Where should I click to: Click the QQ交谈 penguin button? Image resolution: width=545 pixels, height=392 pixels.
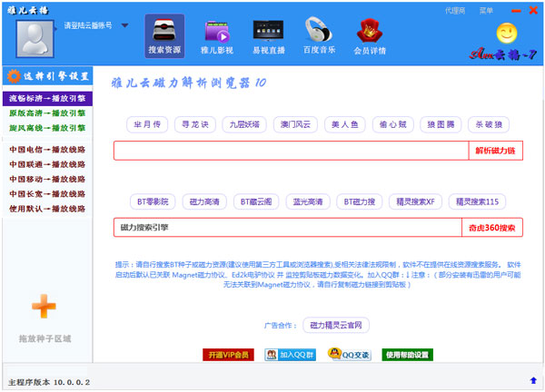(x=350, y=354)
